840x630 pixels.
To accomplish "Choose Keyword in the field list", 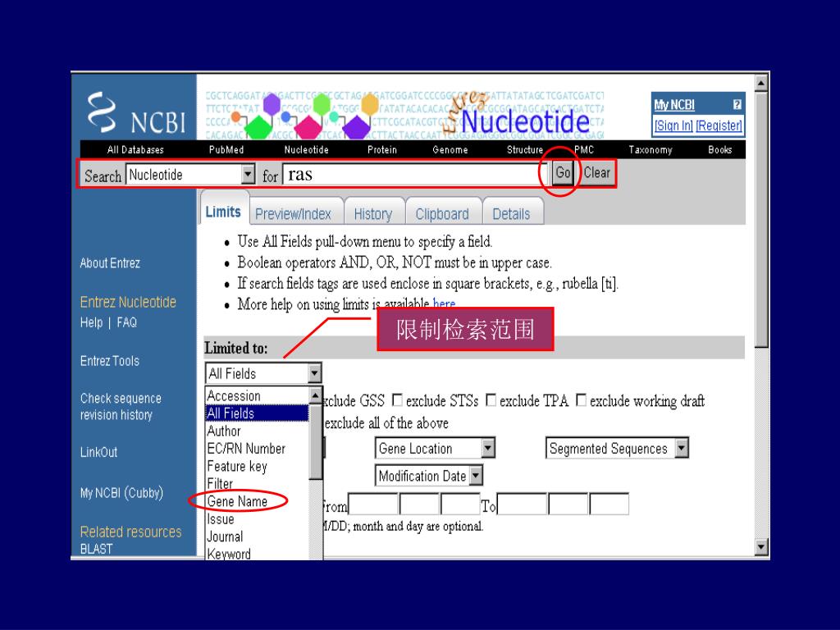I will 257,554.
